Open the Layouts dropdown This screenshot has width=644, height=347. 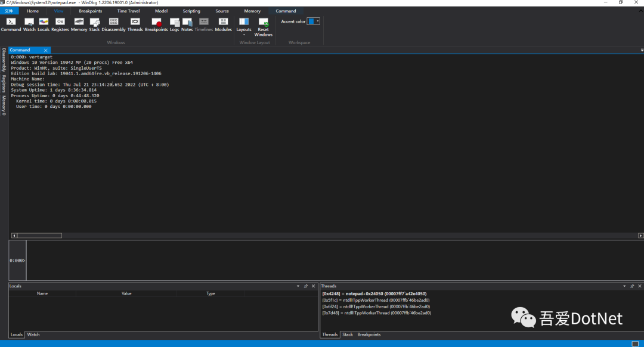coord(244,27)
